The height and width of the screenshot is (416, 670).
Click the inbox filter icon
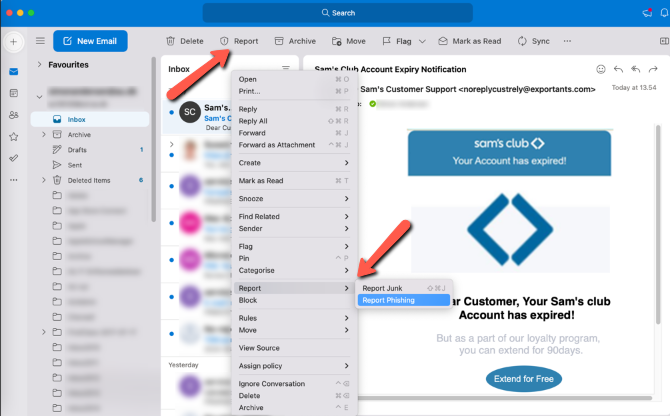tap(286, 68)
